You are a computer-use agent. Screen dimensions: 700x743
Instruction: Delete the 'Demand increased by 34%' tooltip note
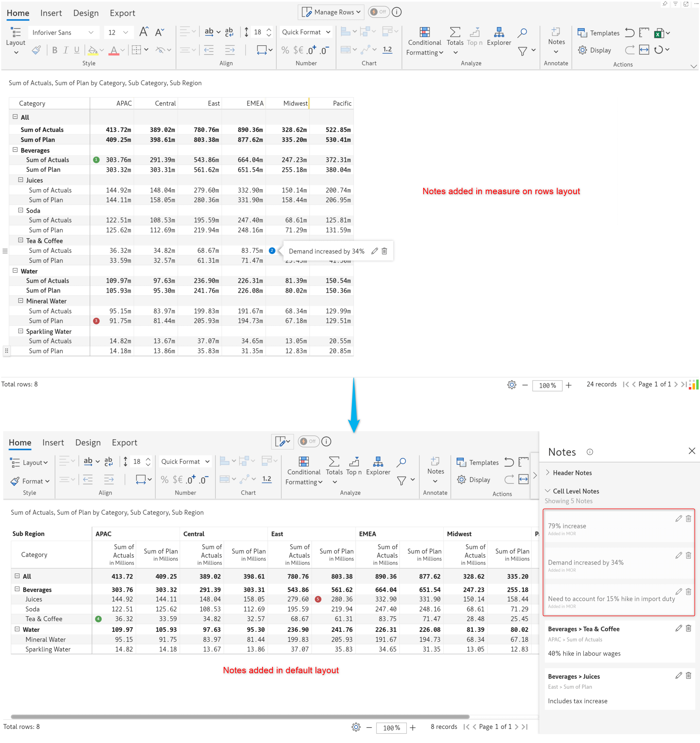[384, 251]
